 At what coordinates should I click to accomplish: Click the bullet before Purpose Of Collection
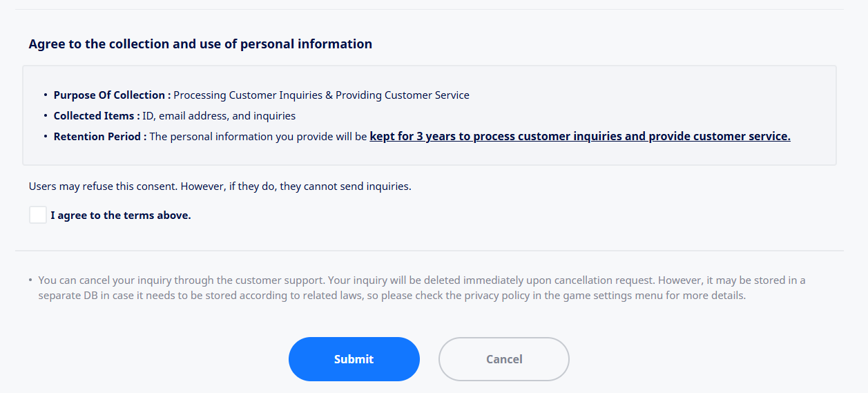[46, 95]
